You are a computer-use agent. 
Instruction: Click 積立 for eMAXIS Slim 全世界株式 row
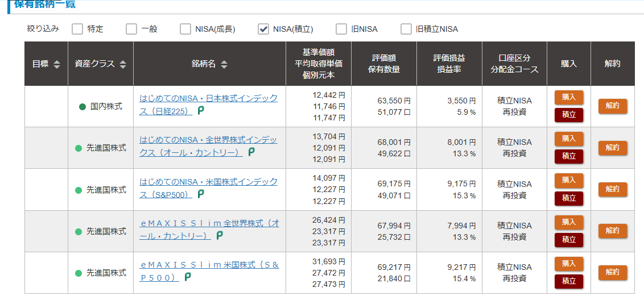click(569, 240)
